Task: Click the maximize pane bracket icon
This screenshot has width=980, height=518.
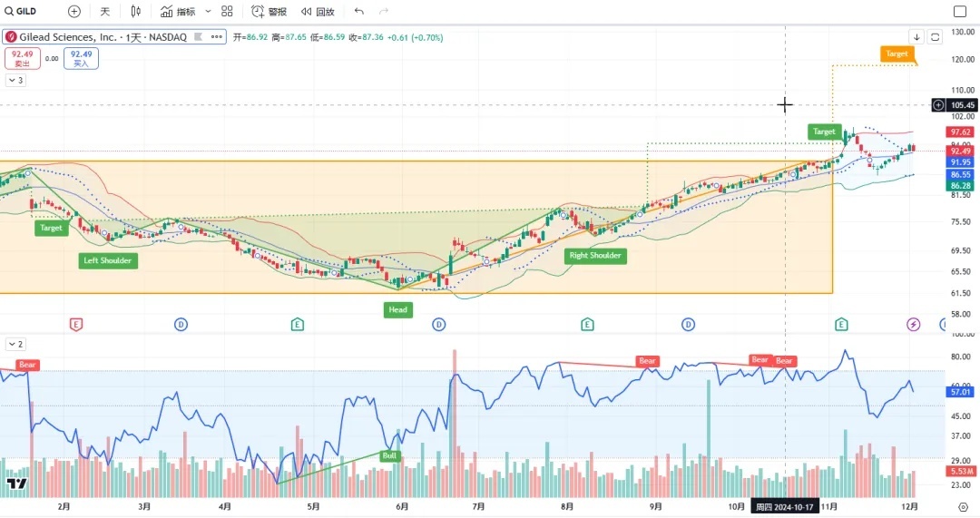Action: point(935,37)
